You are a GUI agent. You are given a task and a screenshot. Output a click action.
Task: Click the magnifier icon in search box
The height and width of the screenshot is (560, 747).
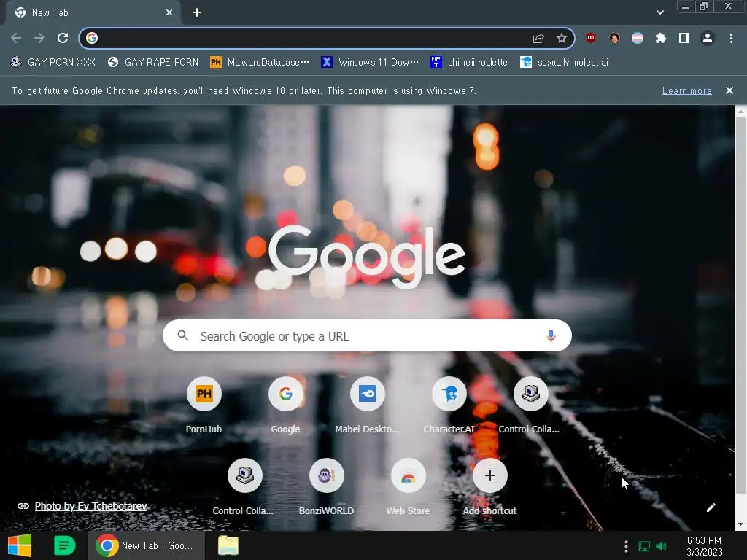coord(183,335)
